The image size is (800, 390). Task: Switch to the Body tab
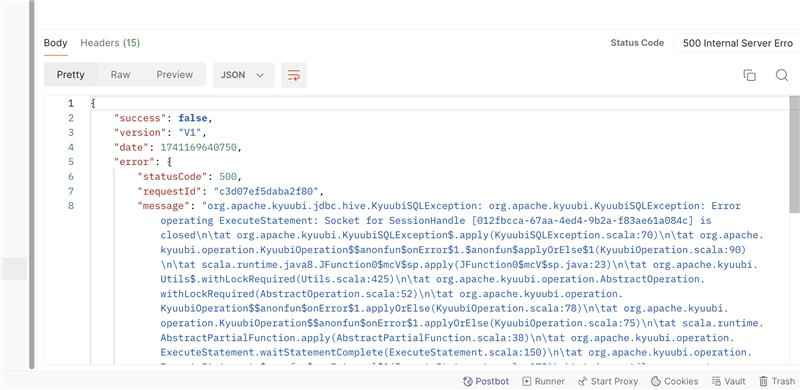tap(56, 43)
